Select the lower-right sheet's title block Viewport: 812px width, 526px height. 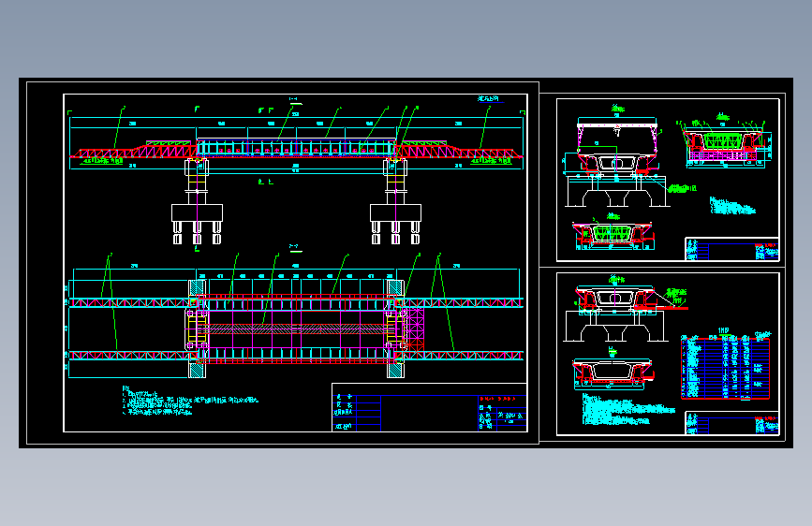coord(731,423)
